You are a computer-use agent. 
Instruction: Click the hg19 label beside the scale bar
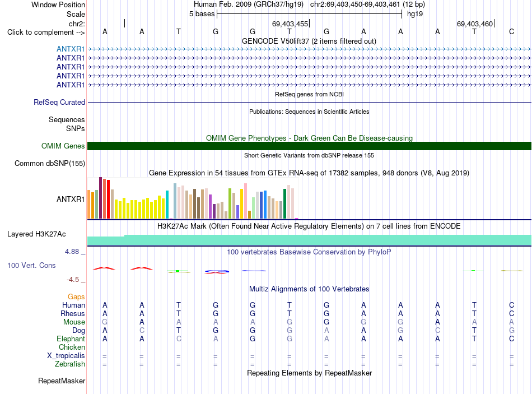(415, 14)
